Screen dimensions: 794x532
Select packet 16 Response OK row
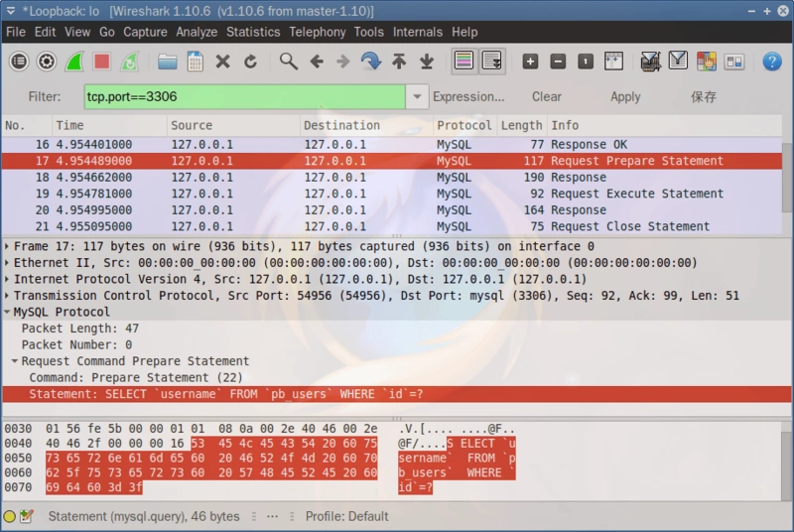[x=392, y=145]
